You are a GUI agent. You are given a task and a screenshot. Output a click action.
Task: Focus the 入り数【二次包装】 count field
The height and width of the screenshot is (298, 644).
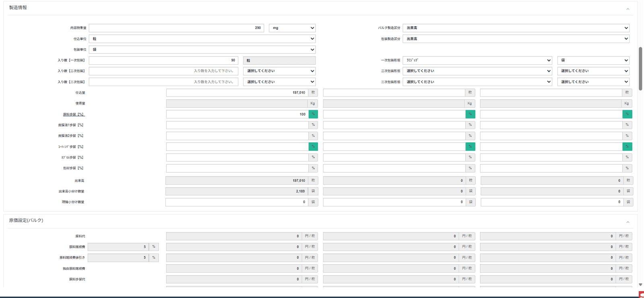coord(163,71)
